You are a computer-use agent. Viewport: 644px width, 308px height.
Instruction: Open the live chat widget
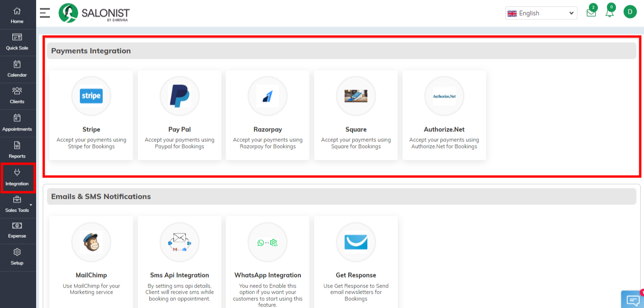tap(633, 299)
